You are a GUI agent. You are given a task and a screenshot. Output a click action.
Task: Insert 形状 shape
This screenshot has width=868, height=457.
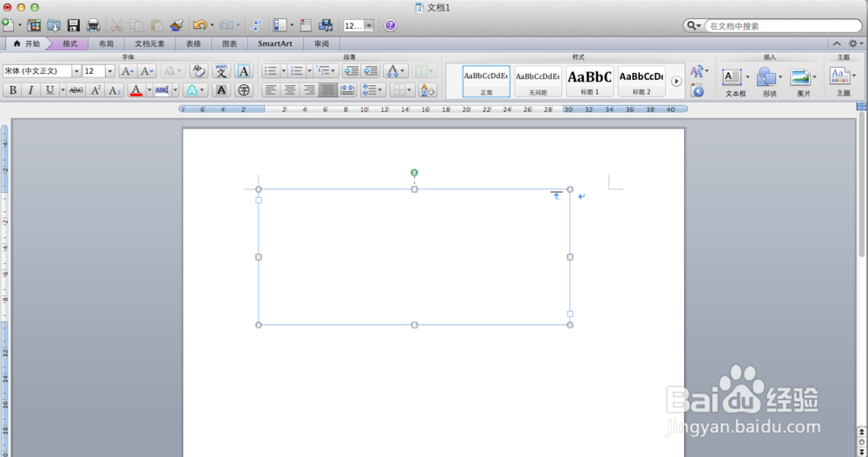[x=769, y=82]
